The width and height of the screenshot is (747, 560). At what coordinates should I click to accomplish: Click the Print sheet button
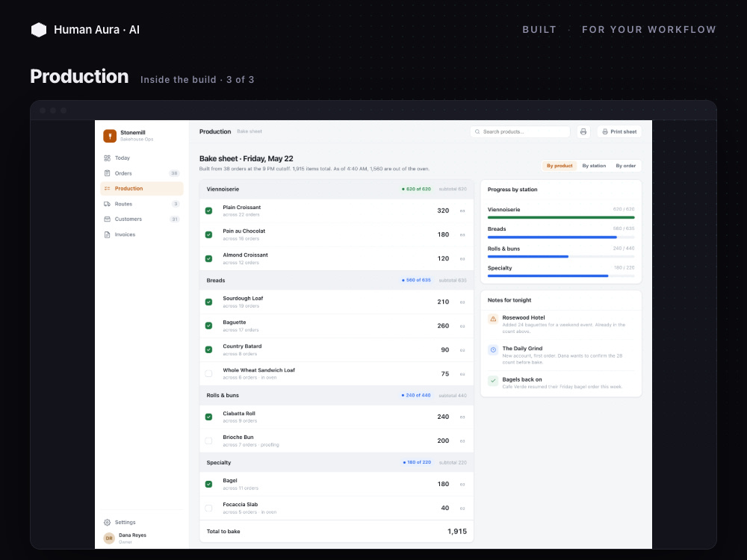(x=619, y=132)
